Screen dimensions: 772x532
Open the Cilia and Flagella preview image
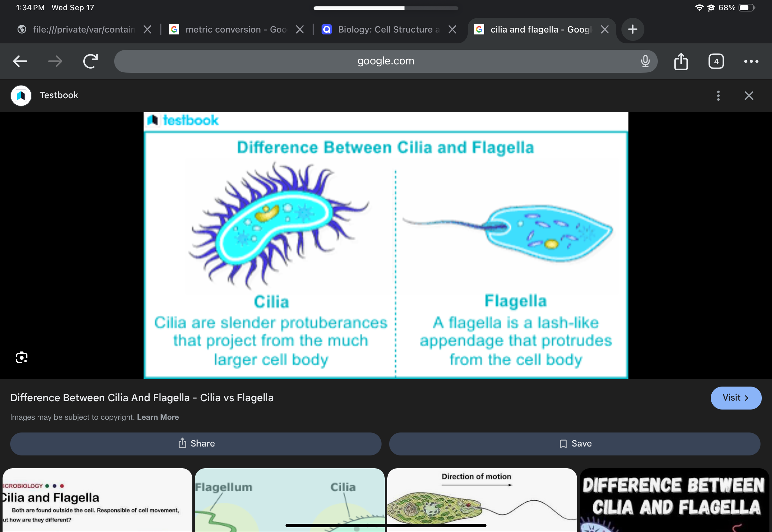tap(386, 245)
